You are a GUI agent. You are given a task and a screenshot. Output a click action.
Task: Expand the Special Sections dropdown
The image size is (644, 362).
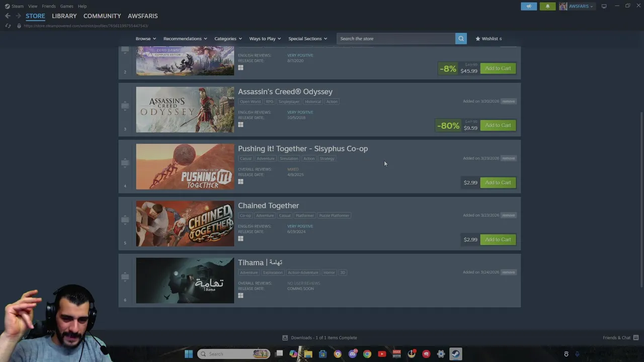[307, 39]
